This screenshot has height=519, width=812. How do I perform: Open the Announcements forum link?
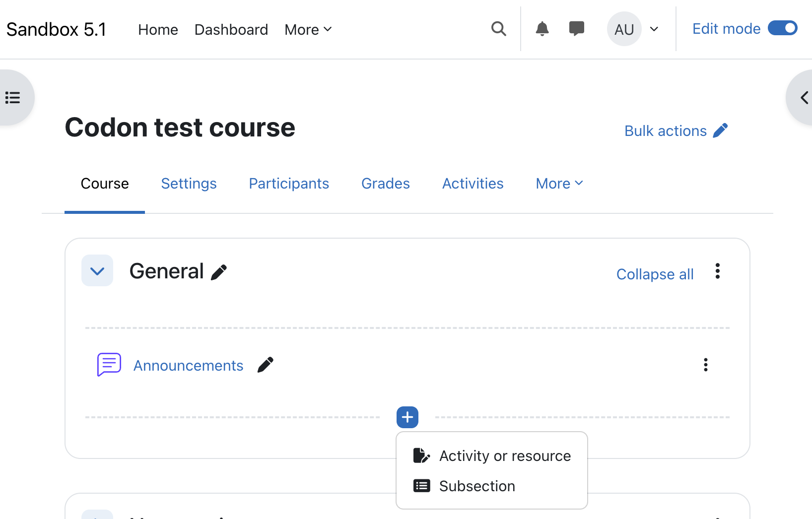click(188, 366)
